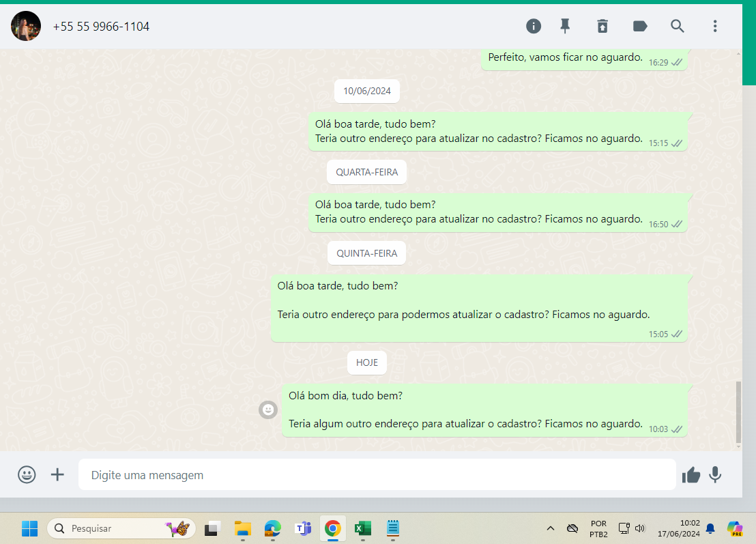Open the Windows Start menu
Screen dimensions: 756x544
(29, 528)
